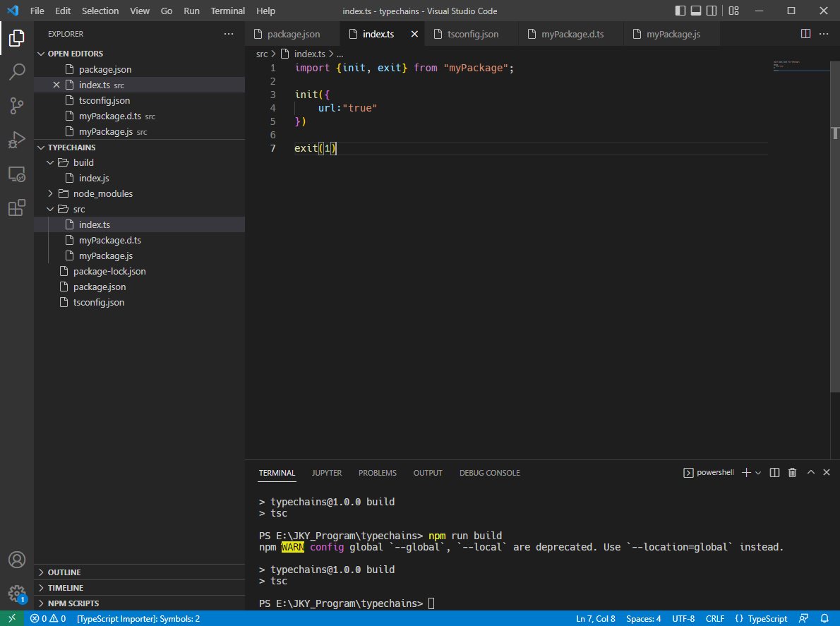Toggle bottom panel visibility
The image size is (840, 626).
click(696, 11)
